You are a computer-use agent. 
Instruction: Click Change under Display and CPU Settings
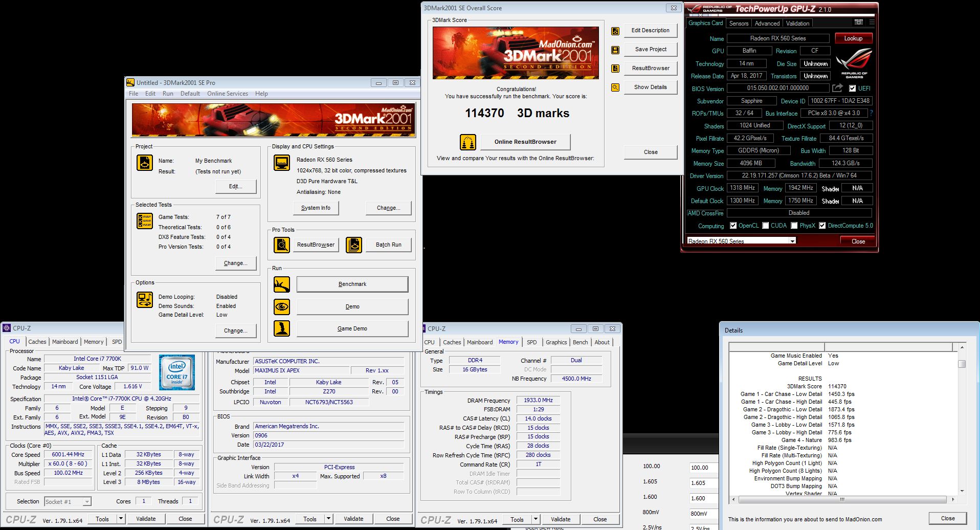pyautogui.click(x=388, y=208)
